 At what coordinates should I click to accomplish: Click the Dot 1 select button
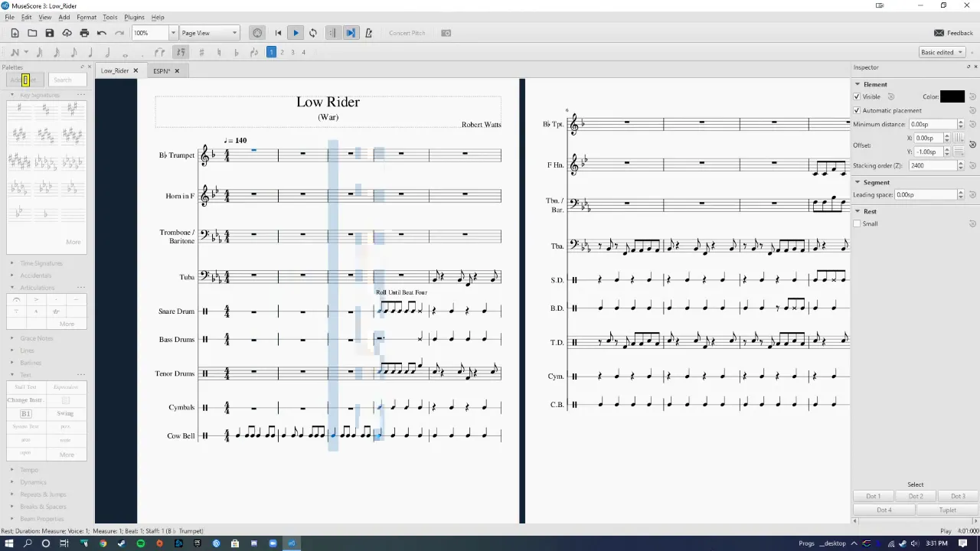tap(873, 496)
